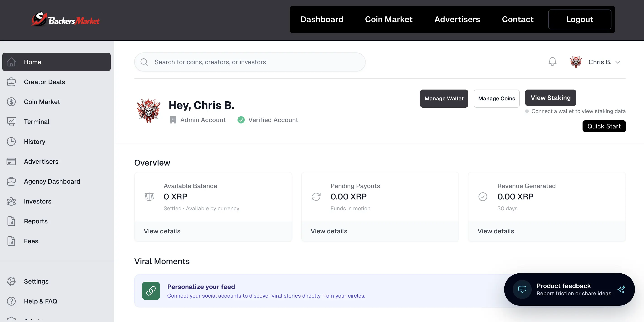The width and height of the screenshot is (644, 322).
Task: Click the notification bell icon
Action: point(552,62)
